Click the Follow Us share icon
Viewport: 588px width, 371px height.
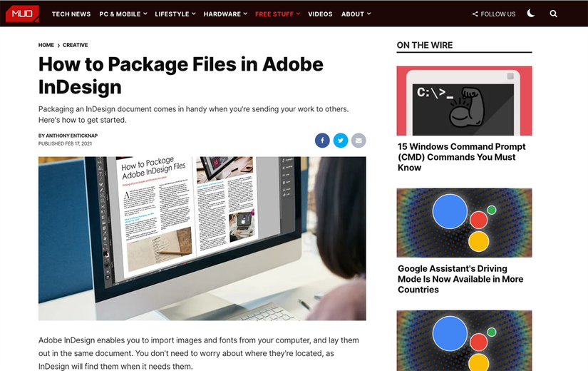[x=475, y=14]
